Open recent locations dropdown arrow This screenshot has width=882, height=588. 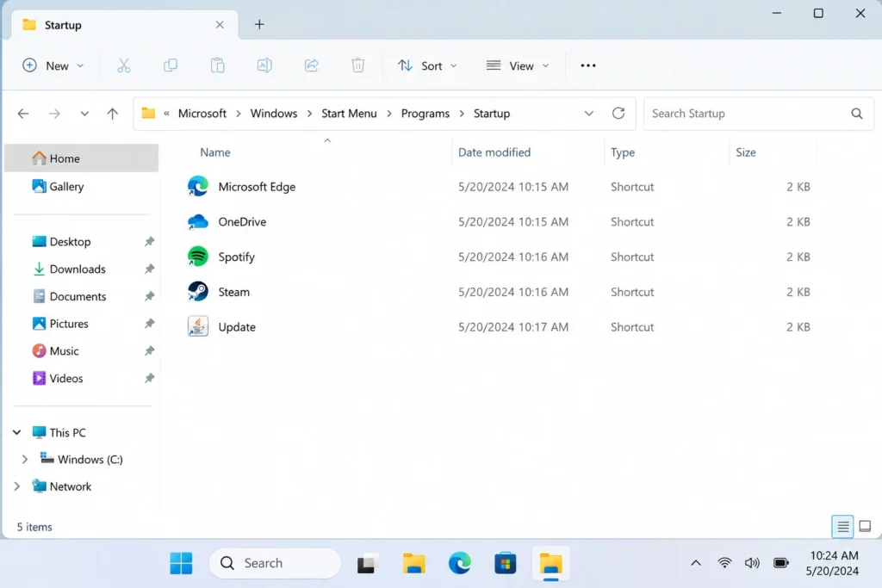click(84, 114)
